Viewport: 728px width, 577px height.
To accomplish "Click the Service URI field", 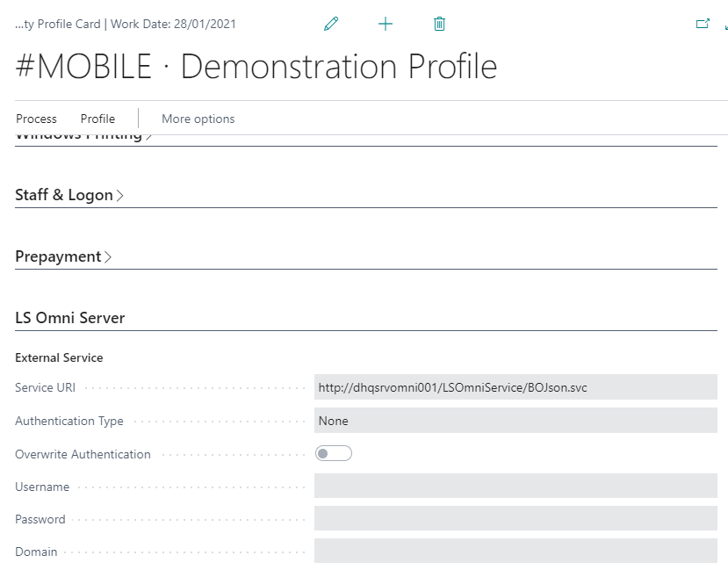I will (x=515, y=387).
